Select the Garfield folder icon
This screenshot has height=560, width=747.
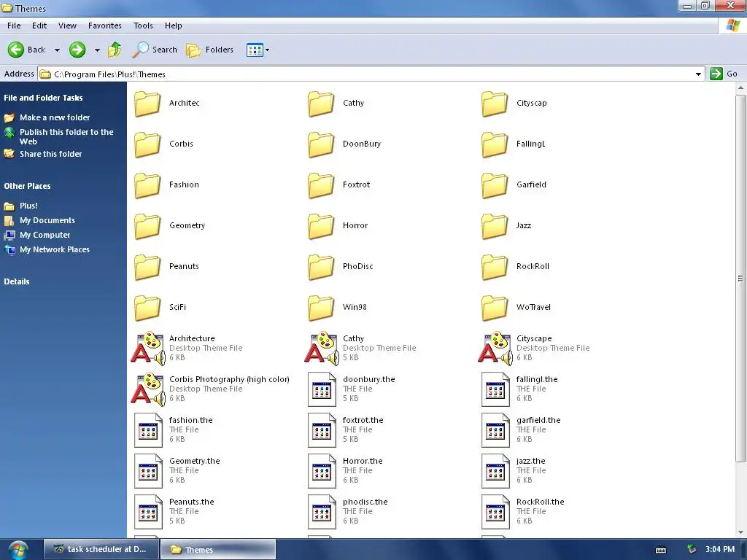click(495, 185)
